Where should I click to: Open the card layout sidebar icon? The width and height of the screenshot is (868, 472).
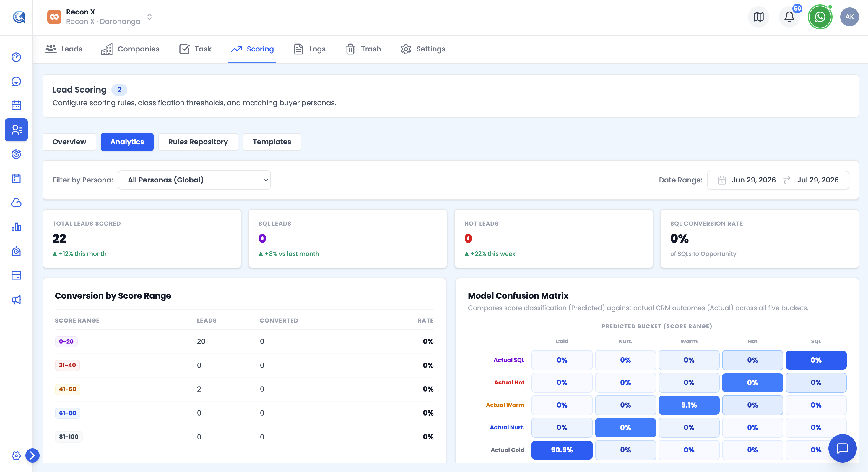click(x=16, y=275)
